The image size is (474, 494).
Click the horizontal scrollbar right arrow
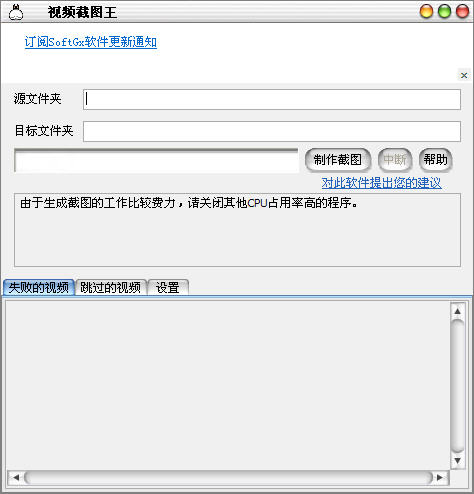(440, 477)
